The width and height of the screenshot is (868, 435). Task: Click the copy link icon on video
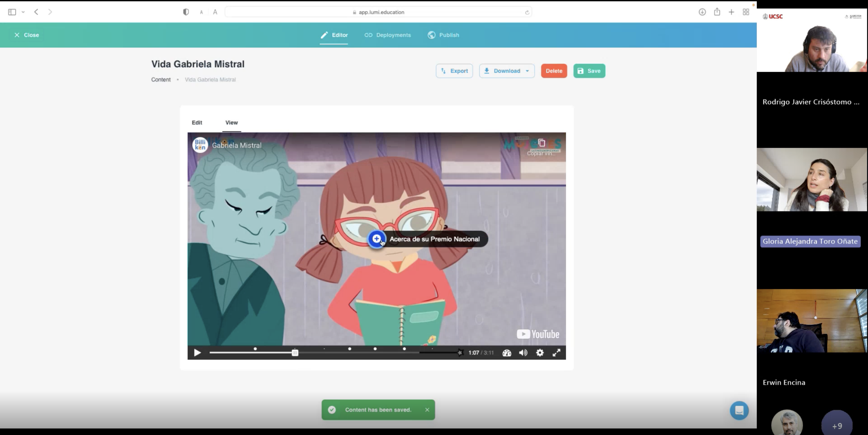point(541,143)
